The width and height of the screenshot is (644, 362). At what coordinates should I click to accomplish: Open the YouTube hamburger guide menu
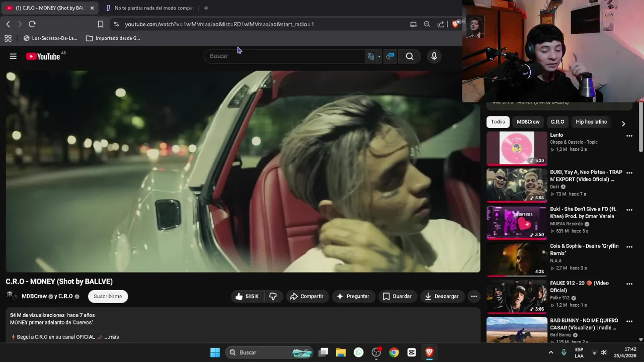pos(13,56)
